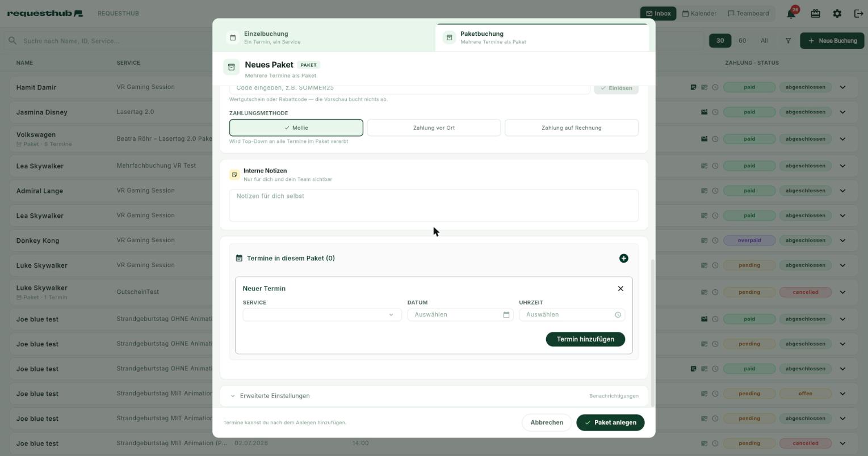The height and width of the screenshot is (456, 868).
Task: Open the Kalender view
Action: [x=699, y=14]
